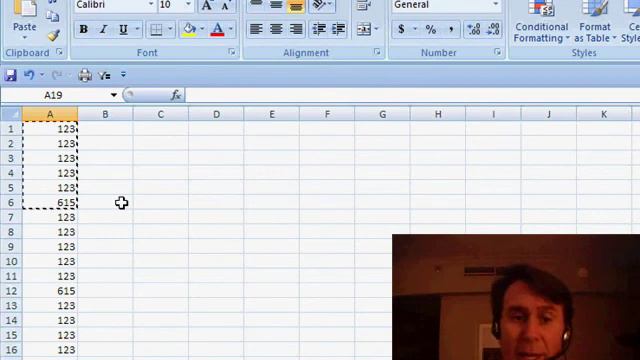Image resolution: width=640 pixels, height=360 pixels.
Task: Click cell A1 containing 123
Action: click(50, 129)
